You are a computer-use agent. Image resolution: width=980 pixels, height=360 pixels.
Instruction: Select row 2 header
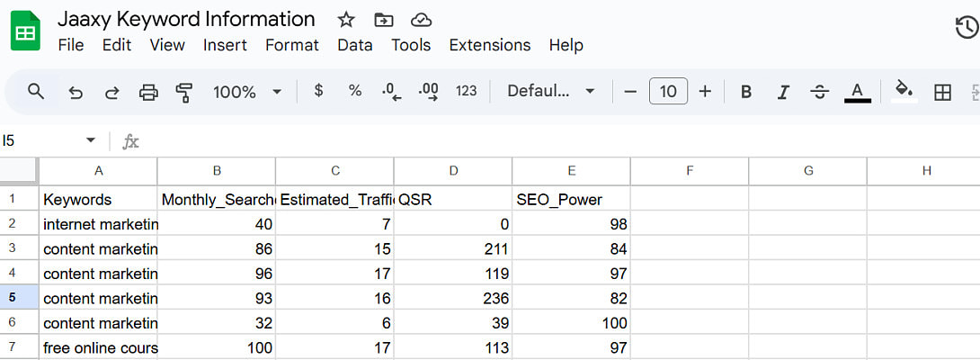(19, 223)
